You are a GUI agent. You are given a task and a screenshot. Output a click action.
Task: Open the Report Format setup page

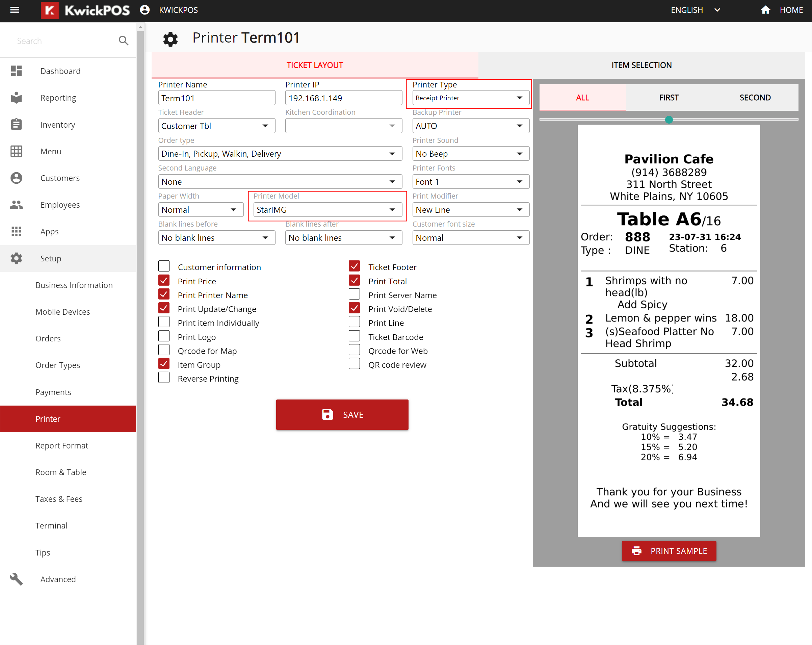point(62,445)
